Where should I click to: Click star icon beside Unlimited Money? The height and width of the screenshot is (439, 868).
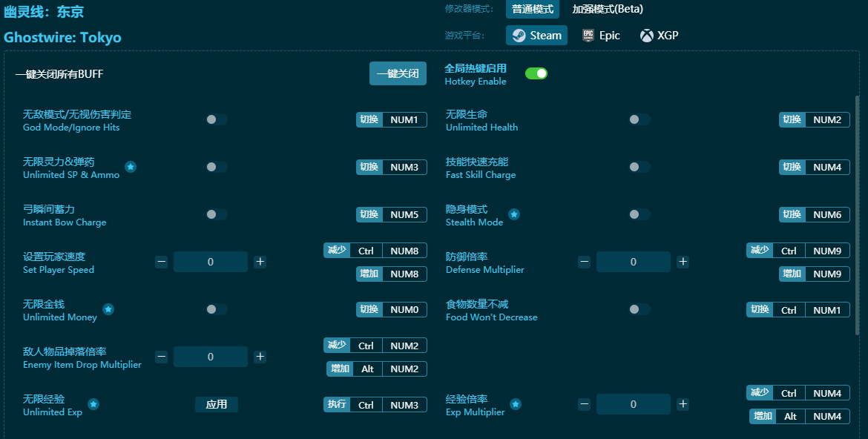coord(108,309)
